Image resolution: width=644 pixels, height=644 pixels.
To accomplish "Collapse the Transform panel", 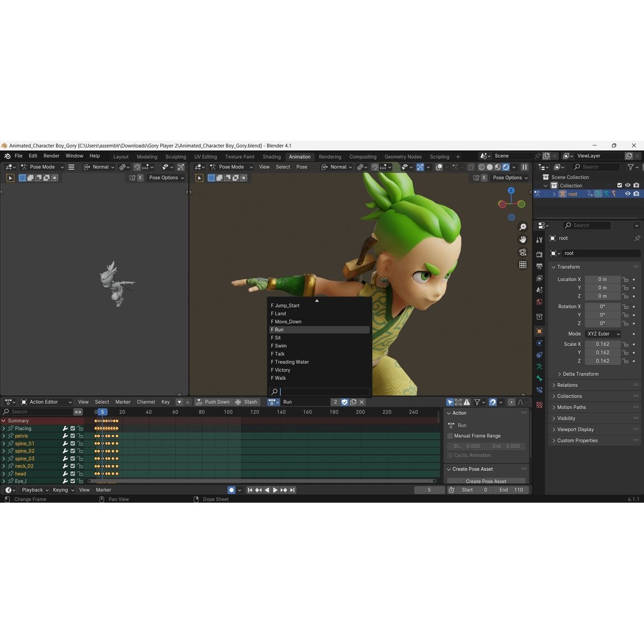I will 568,267.
